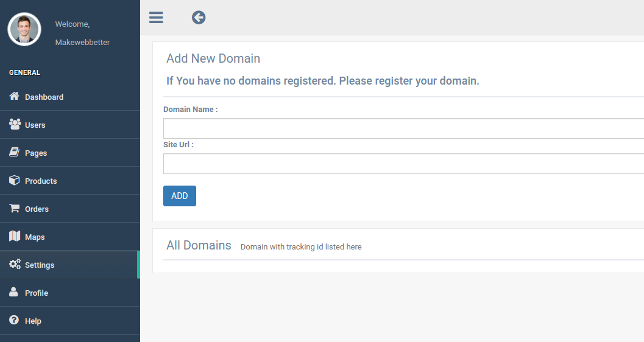Click the Products box icon
The image size is (644, 342).
pos(15,180)
